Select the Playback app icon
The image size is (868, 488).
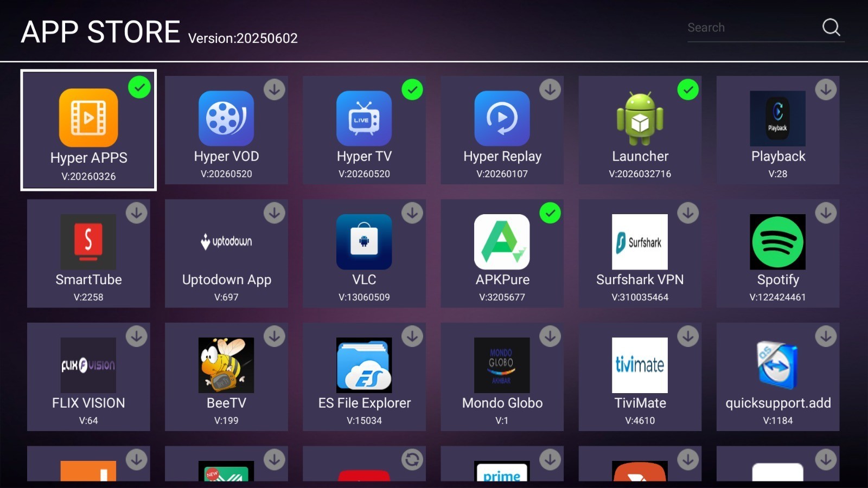pyautogui.click(x=777, y=118)
